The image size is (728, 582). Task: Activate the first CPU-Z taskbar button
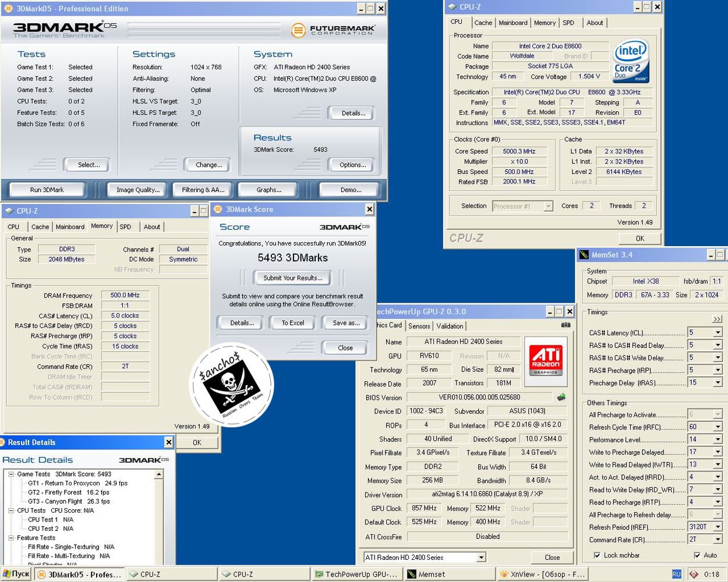171,574
